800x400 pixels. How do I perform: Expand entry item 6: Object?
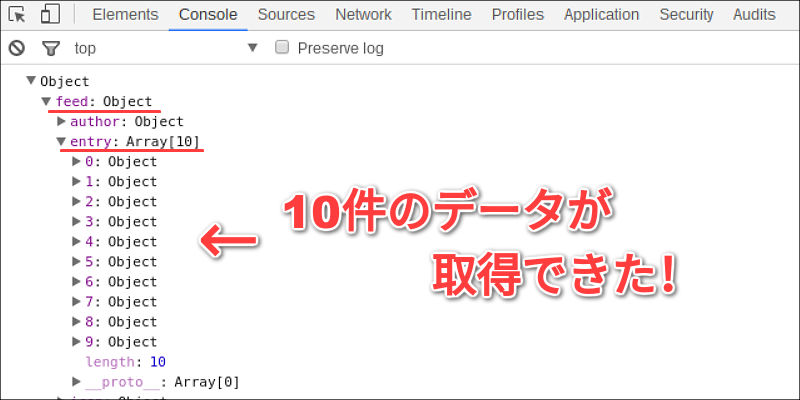tap(77, 281)
